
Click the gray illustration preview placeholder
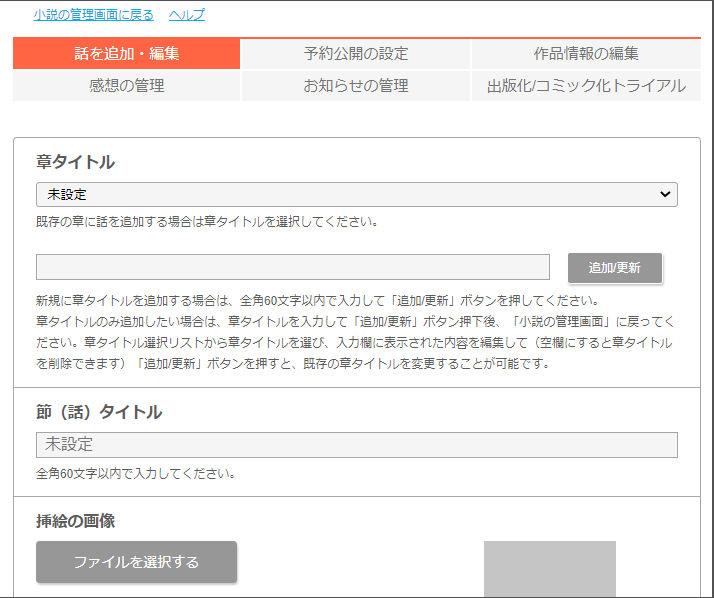[x=549, y=569]
